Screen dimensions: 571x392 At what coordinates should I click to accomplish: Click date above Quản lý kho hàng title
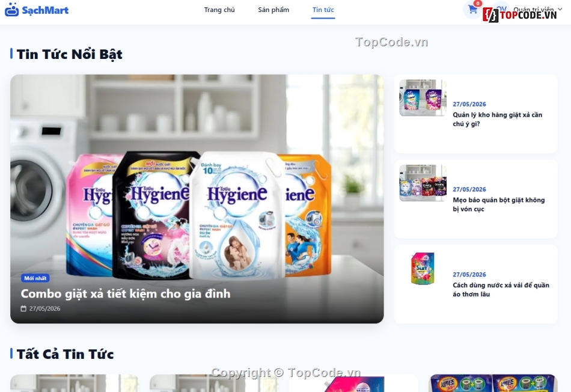click(x=469, y=104)
